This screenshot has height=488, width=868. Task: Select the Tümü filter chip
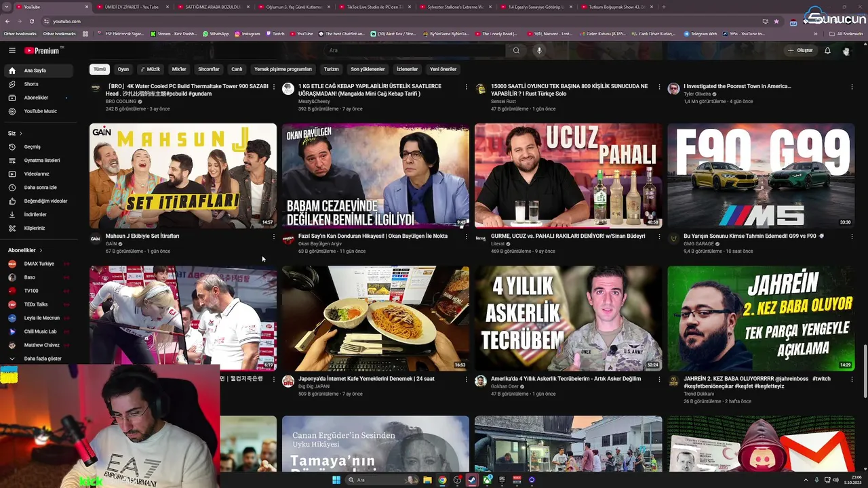point(100,69)
